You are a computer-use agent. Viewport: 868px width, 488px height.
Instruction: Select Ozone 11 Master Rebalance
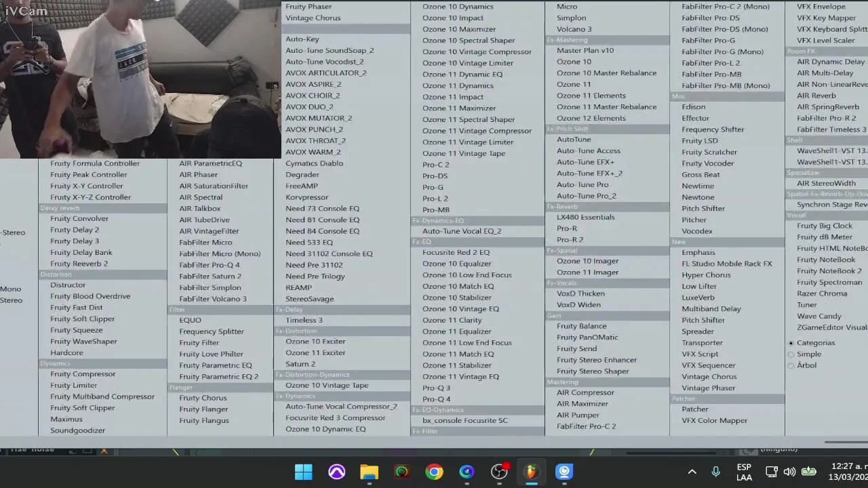pos(606,107)
